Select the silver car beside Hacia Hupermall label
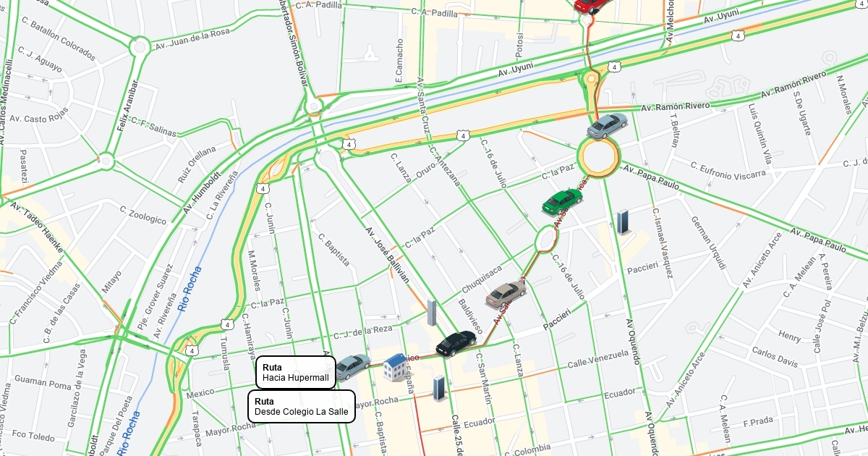The image size is (868, 456). [x=352, y=366]
